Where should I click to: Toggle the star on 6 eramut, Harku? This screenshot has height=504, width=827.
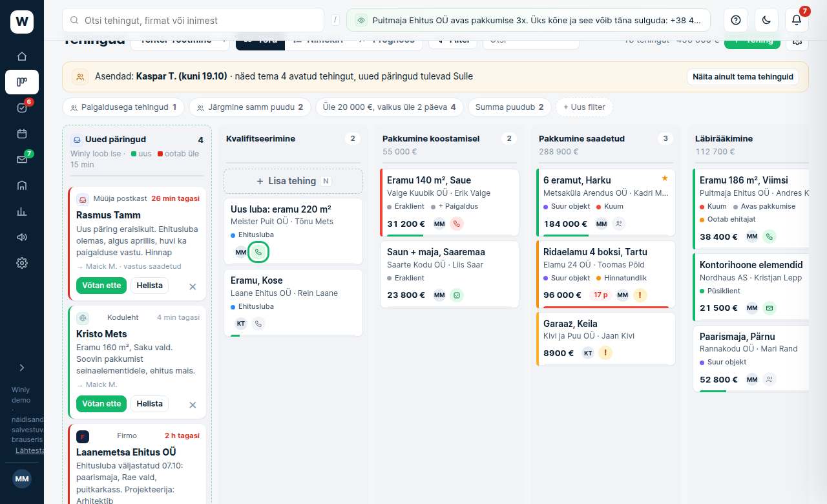pyautogui.click(x=665, y=178)
